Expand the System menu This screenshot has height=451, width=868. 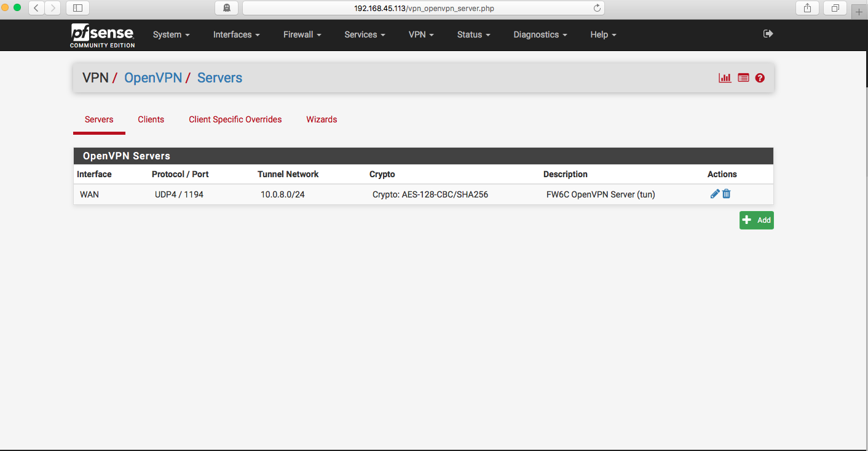click(x=172, y=34)
